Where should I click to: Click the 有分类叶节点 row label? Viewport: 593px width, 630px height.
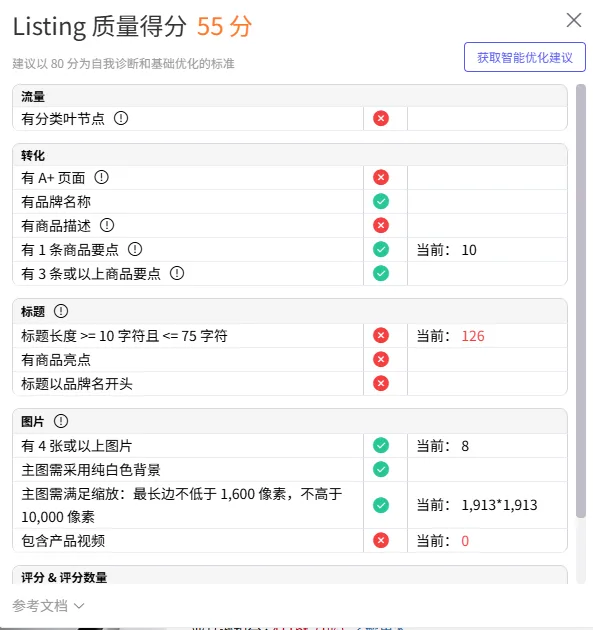pyautogui.click(x=63, y=119)
